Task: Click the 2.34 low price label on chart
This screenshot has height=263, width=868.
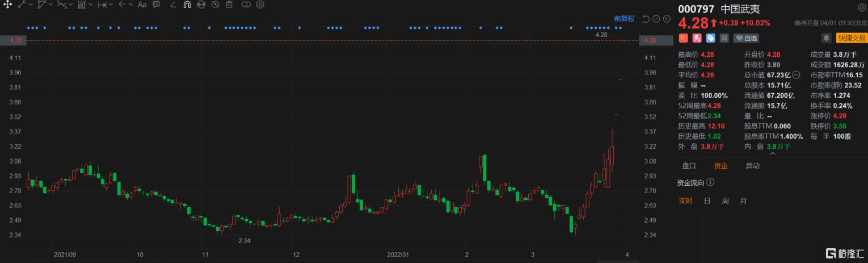Action: (244, 241)
